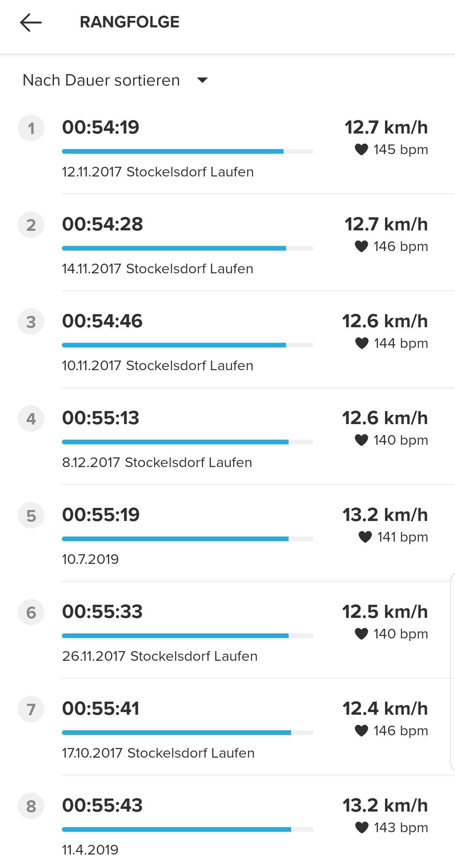The image size is (455, 868).
Task: Tap the back arrow icon
Action: point(31,22)
